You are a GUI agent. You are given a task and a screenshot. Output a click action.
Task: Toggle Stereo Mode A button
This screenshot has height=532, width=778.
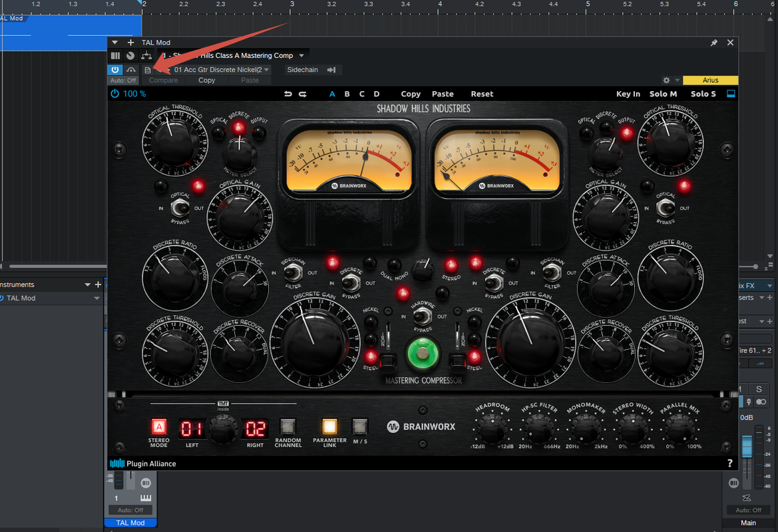click(159, 426)
